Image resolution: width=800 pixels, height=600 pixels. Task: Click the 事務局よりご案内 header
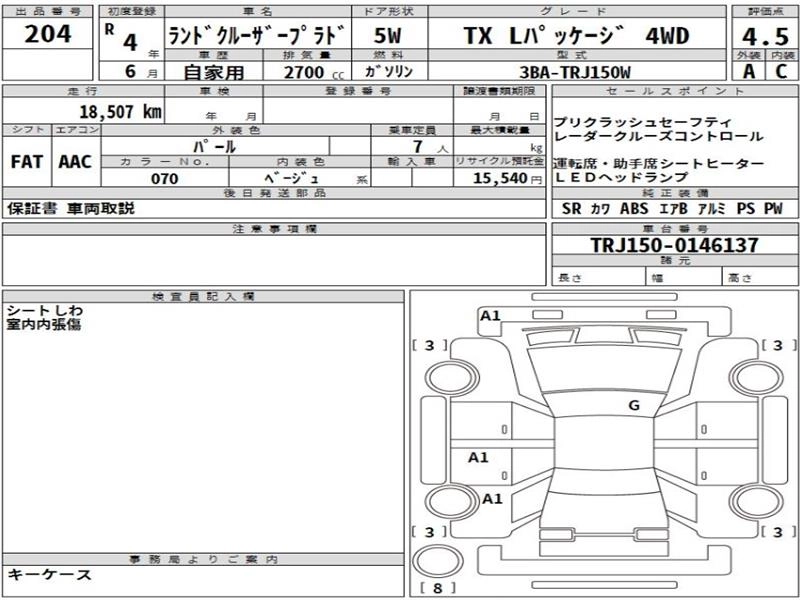(x=203, y=559)
